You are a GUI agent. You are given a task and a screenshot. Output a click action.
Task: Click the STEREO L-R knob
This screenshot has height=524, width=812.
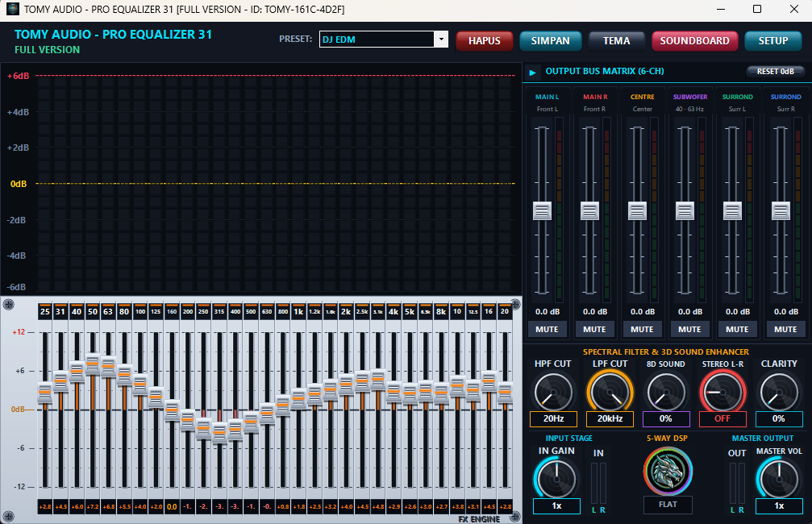[722, 392]
